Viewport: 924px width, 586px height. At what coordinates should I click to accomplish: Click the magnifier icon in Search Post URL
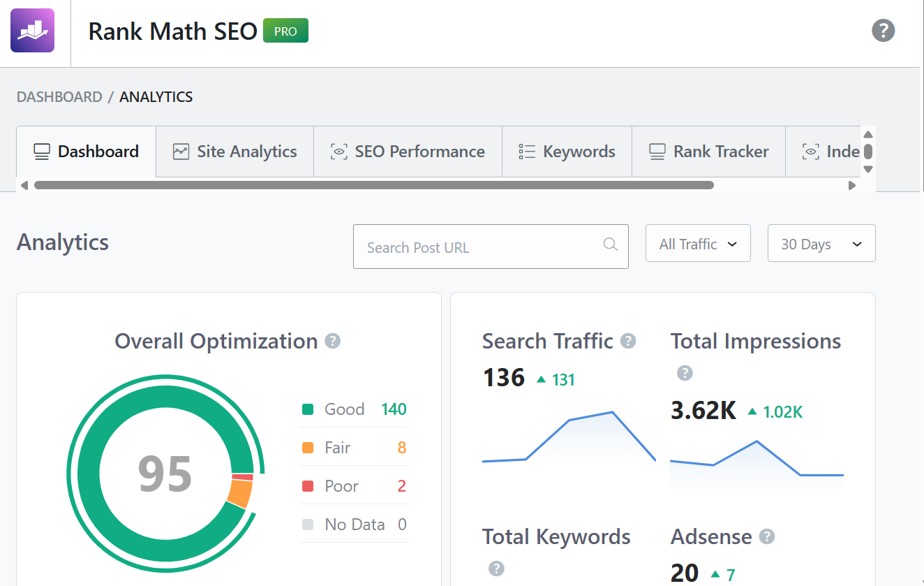coord(611,244)
